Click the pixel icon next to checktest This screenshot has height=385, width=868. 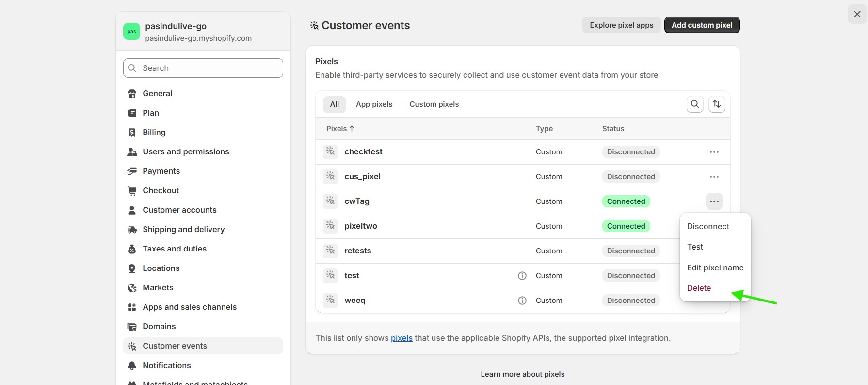click(x=330, y=151)
